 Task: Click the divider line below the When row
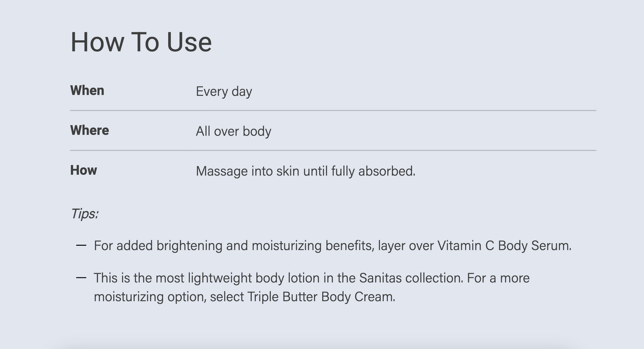point(333,110)
